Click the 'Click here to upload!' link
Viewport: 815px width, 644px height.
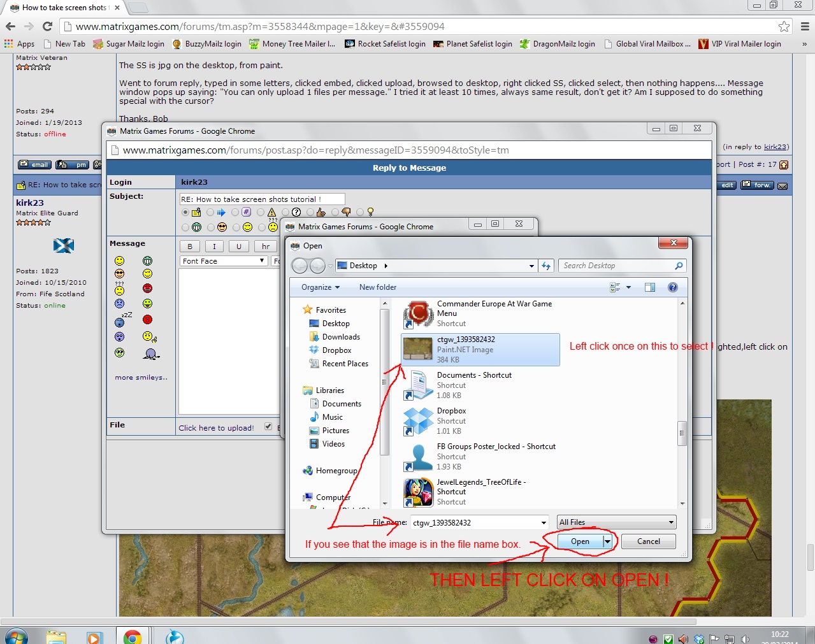pyautogui.click(x=216, y=428)
